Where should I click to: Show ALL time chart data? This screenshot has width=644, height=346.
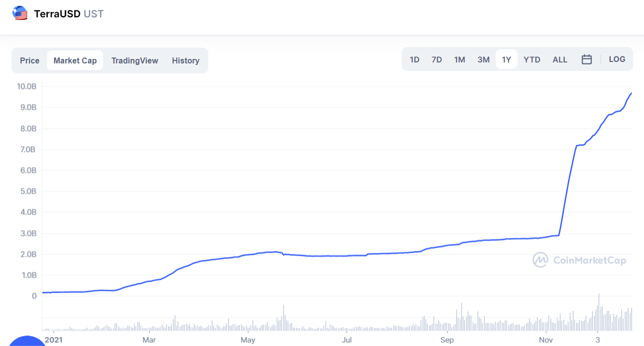pyautogui.click(x=560, y=59)
